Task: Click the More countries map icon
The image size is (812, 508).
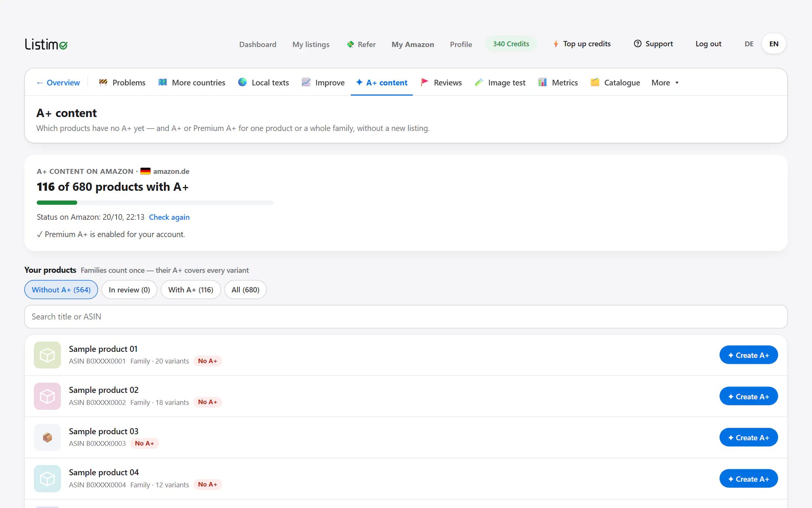Action: [162, 82]
